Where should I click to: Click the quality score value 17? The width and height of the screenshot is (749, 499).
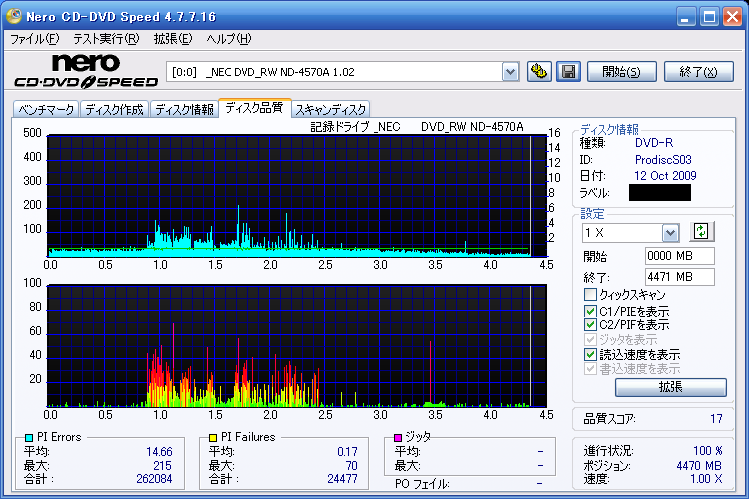pos(716,419)
